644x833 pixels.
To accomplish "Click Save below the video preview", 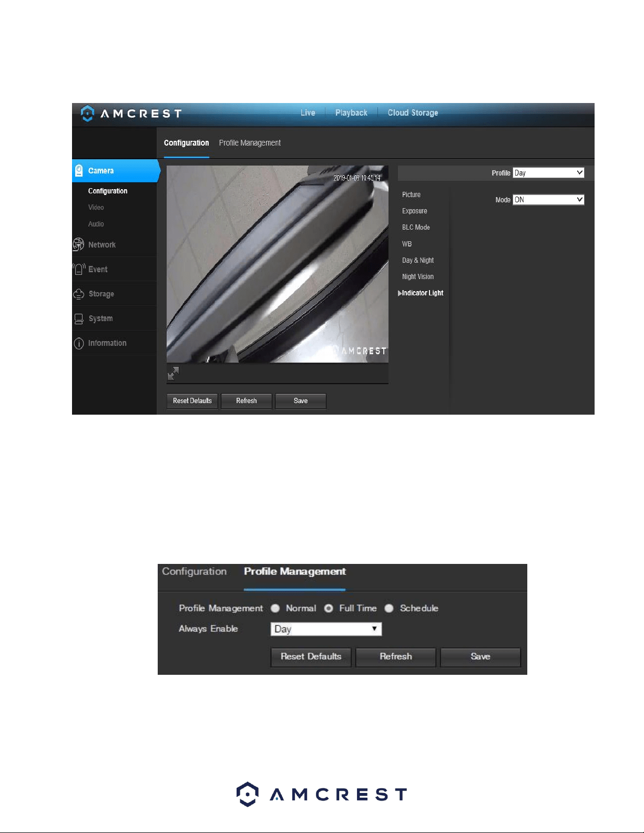I will tap(301, 401).
